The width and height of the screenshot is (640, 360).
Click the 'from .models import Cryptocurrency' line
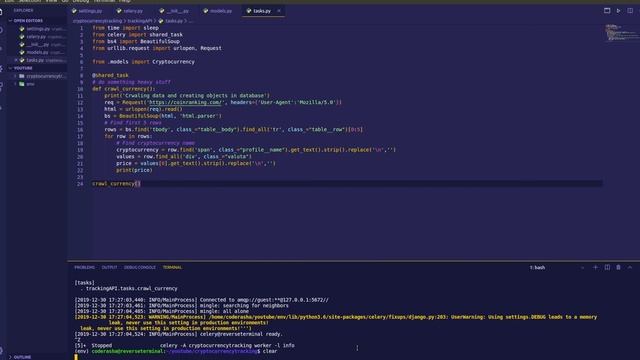143,62
